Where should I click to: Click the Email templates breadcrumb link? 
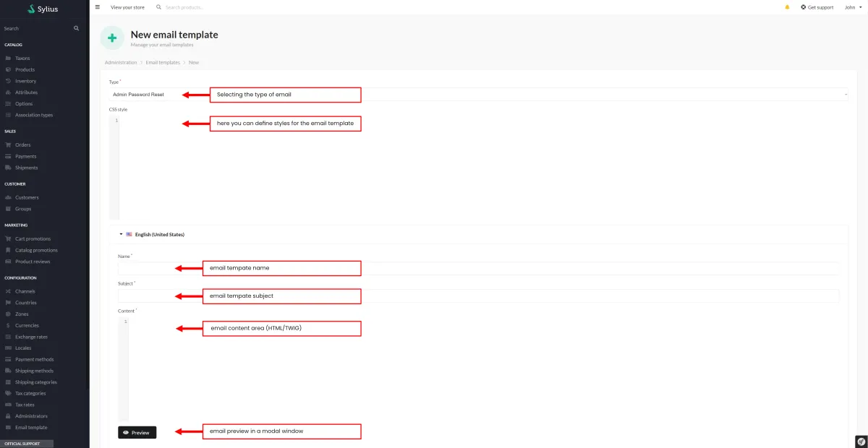pos(163,63)
